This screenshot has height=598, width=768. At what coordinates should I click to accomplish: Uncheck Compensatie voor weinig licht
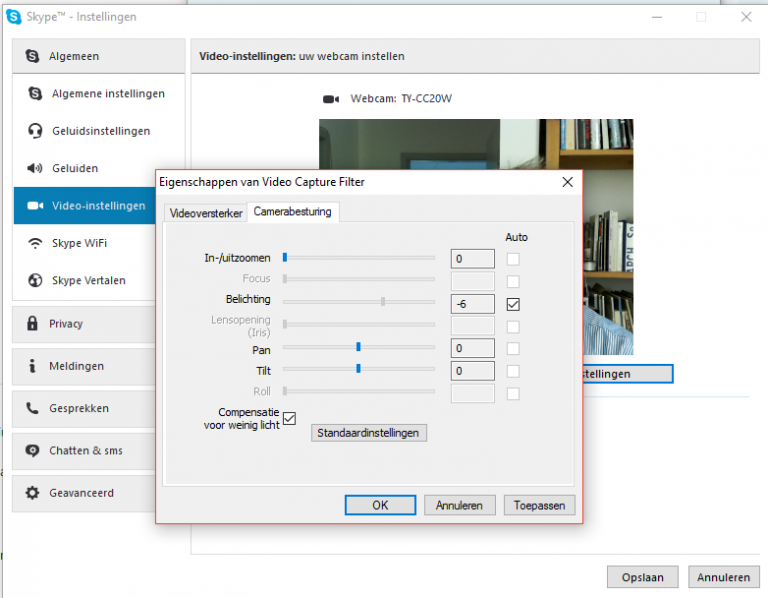click(x=290, y=418)
